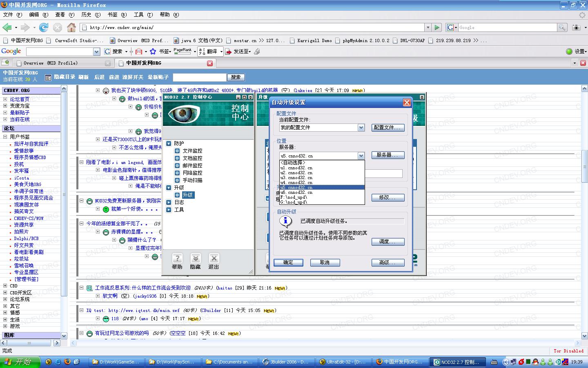Collapse the NOD32免费更新服务器 thread toggle
588x368 pixels.
[x=81, y=201]
